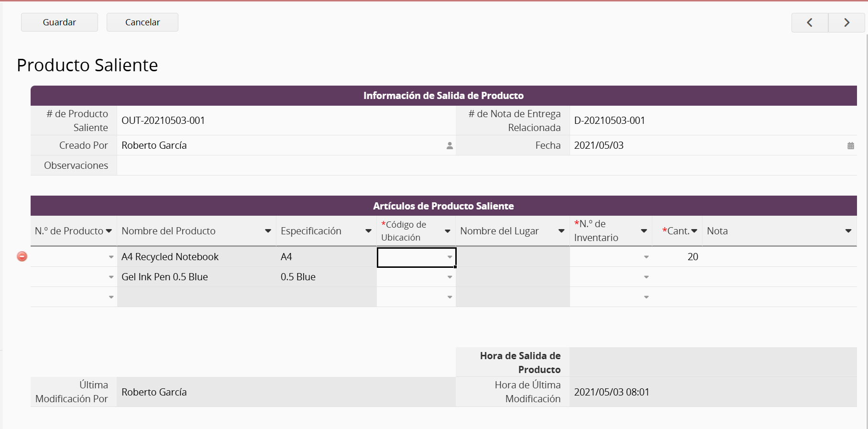Viewport: 868px width, 429px height.
Task: Select the quantity cell showing 20
Action: click(x=677, y=257)
